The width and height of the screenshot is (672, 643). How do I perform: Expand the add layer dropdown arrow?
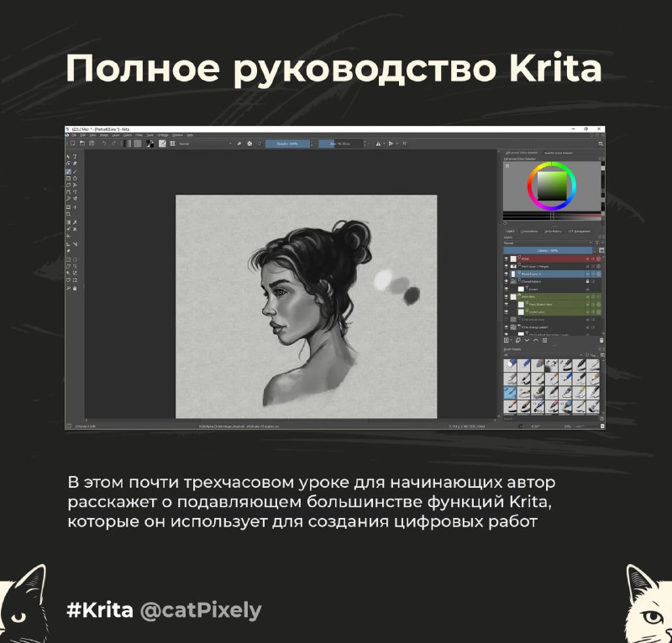512,341
